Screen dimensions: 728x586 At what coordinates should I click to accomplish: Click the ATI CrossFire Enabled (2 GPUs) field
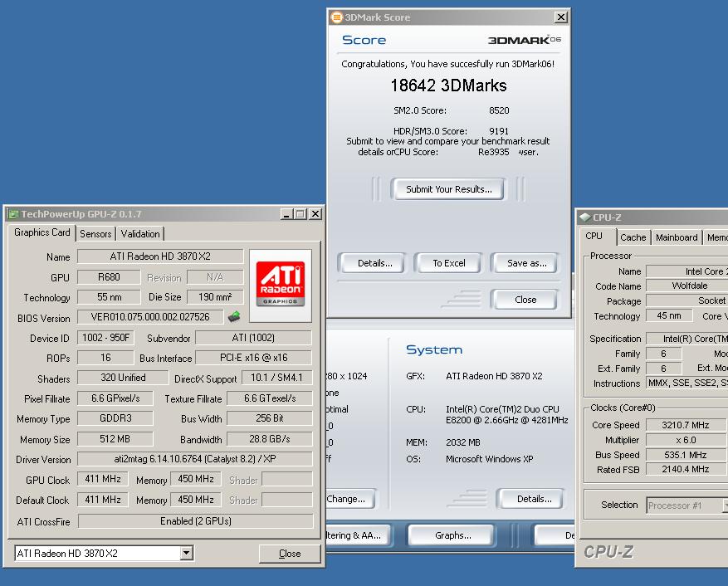(195, 521)
